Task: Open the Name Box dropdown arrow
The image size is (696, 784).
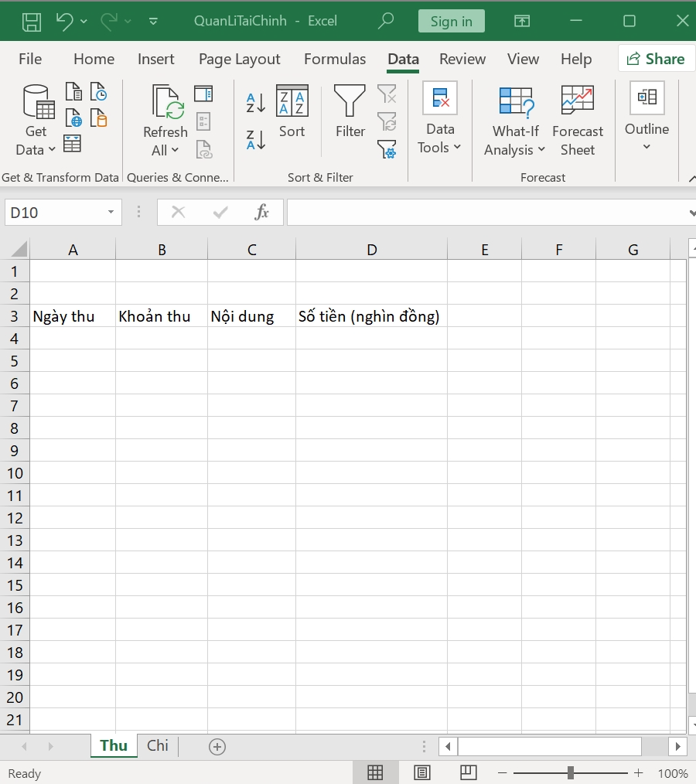Action: coord(111,213)
